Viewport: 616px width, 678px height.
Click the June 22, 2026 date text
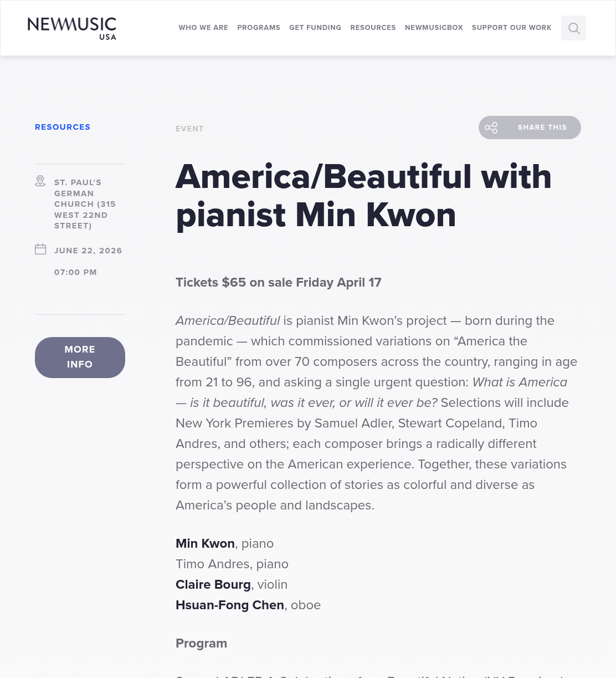[x=88, y=251]
